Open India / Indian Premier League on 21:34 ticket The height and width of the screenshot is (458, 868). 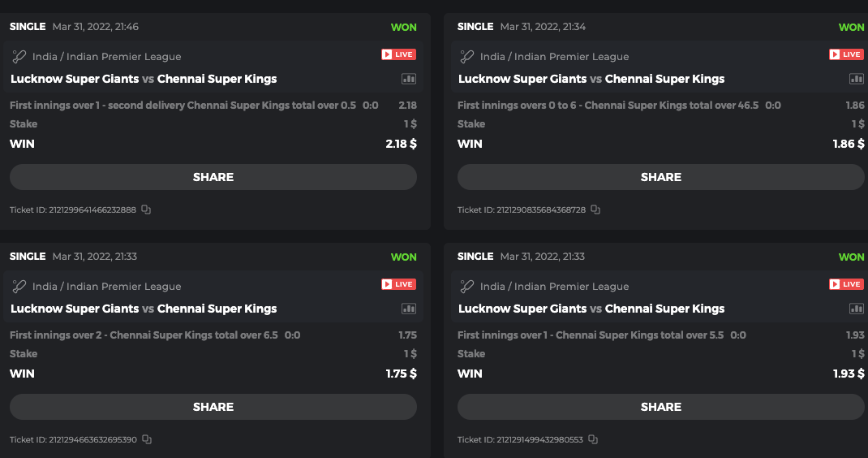[x=554, y=57]
